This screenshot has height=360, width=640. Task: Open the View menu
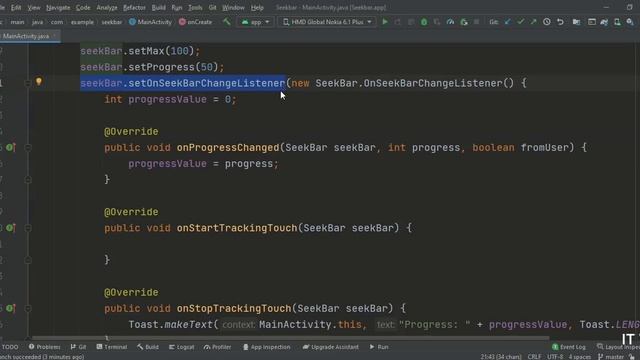coord(34,7)
